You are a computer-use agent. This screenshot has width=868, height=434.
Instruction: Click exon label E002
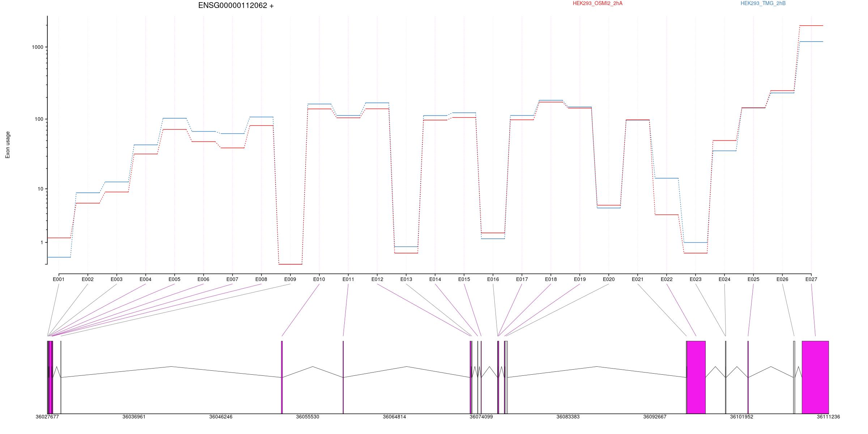[x=88, y=279]
